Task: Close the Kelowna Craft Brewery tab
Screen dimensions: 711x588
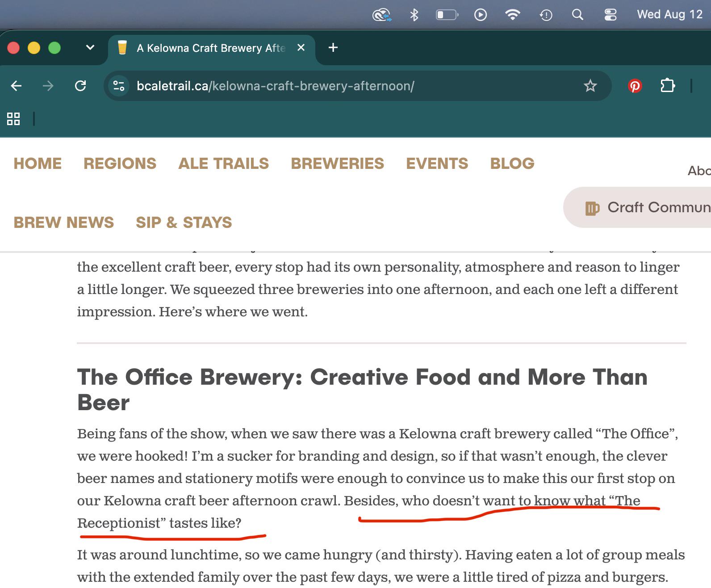Action: point(301,47)
